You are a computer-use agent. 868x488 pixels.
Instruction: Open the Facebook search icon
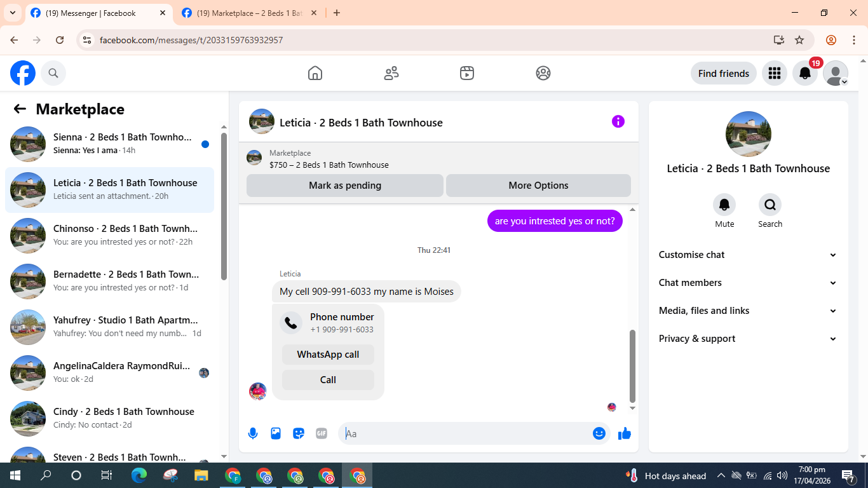pyautogui.click(x=53, y=73)
